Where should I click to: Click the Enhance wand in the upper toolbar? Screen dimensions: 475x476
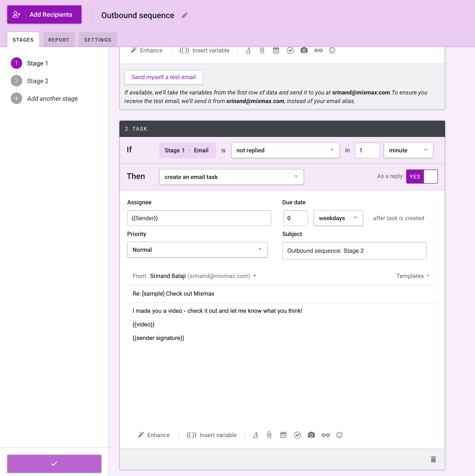(147, 50)
